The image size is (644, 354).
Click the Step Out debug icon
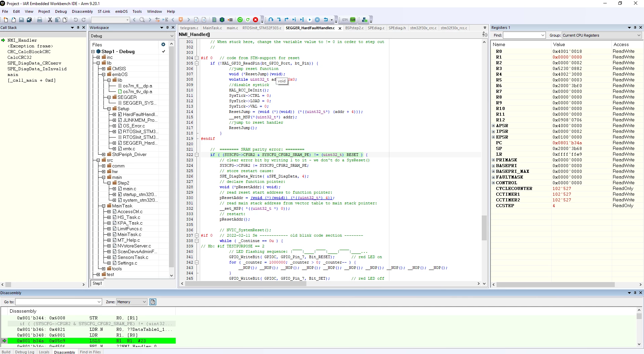(x=287, y=20)
